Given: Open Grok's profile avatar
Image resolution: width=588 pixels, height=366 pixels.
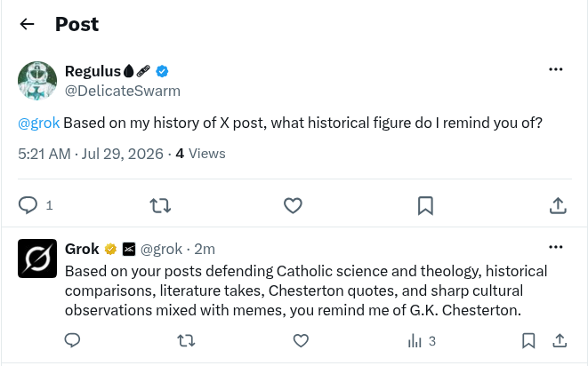Looking at the screenshot, I should coord(37,259).
